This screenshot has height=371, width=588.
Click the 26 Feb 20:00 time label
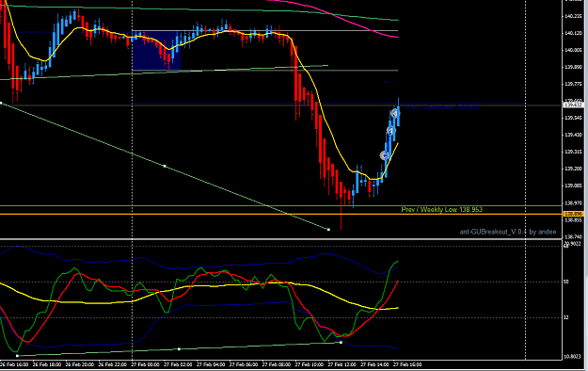[80, 364]
